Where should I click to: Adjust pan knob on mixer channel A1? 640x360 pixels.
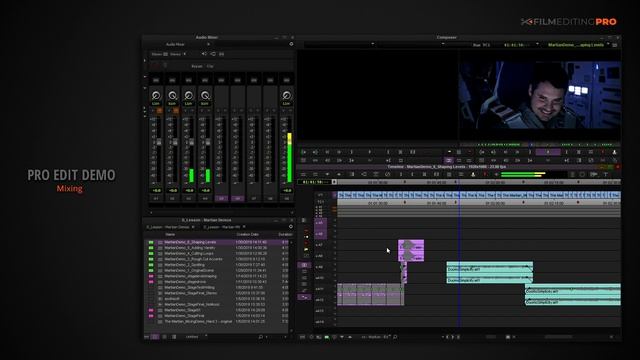pos(156,96)
